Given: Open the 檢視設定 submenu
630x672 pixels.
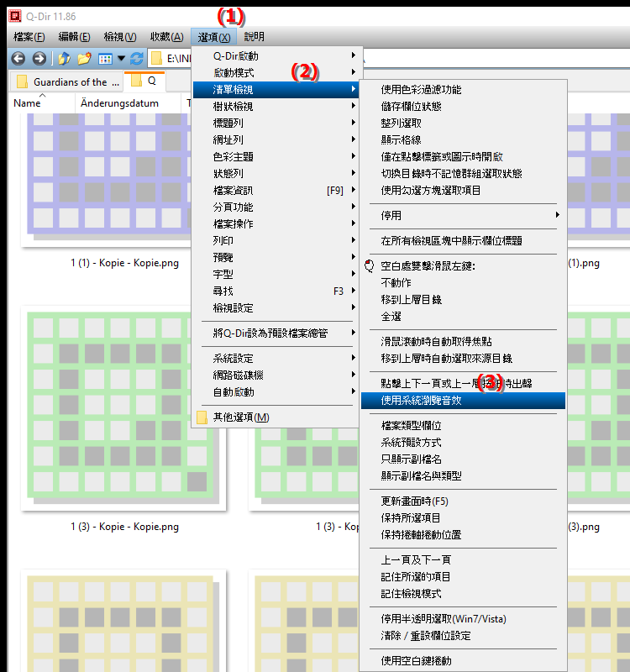Looking at the screenshot, I should pyautogui.click(x=276, y=307).
